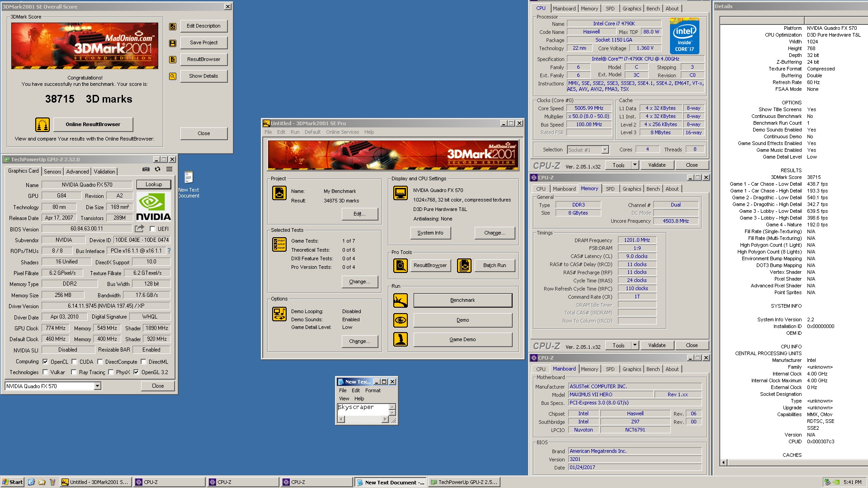Click into the Notepad text area
The image size is (868, 488).
[x=363, y=409]
